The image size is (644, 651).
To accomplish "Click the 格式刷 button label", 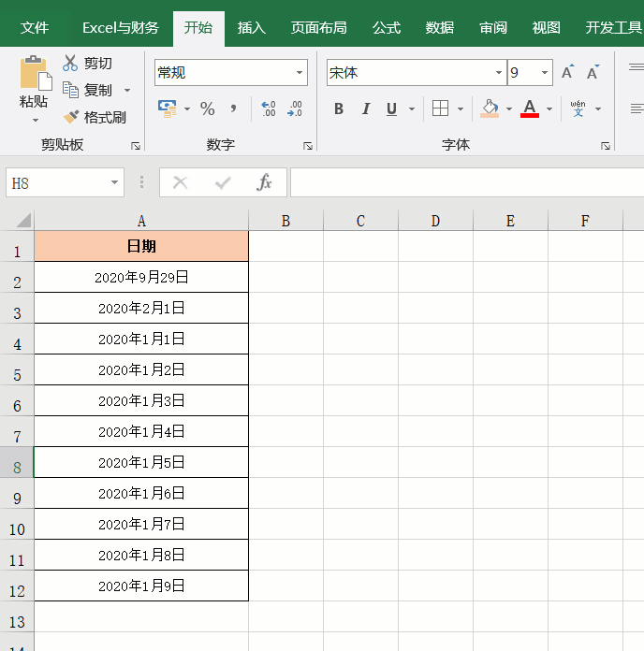I will point(105,118).
